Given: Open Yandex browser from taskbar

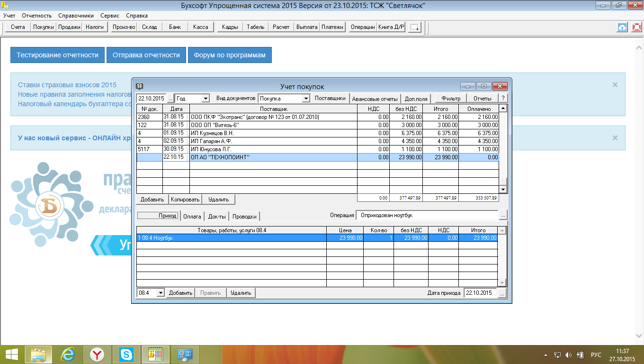Looking at the screenshot, I should [x=98, y=354].
